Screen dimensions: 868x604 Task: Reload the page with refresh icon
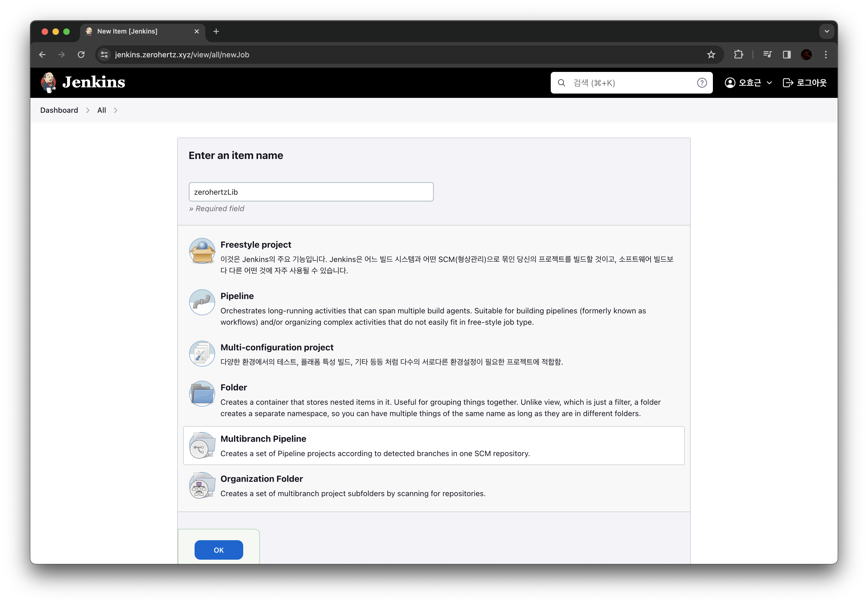81,54
